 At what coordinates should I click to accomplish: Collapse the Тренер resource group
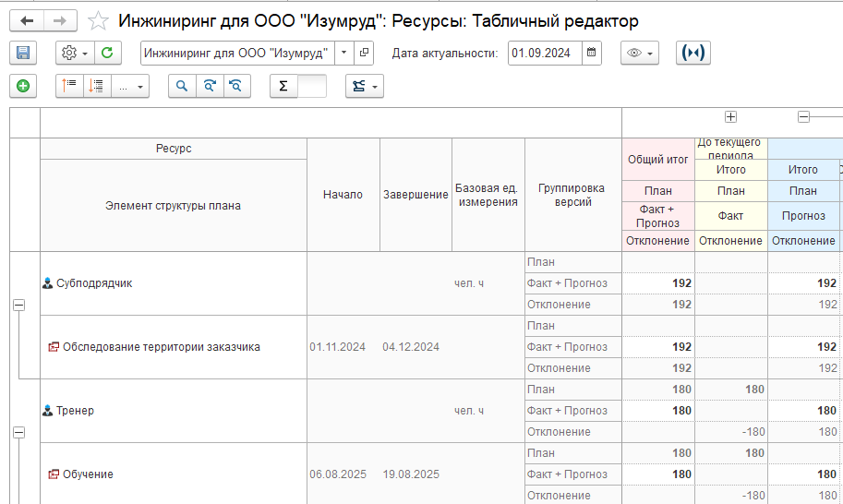18,431
